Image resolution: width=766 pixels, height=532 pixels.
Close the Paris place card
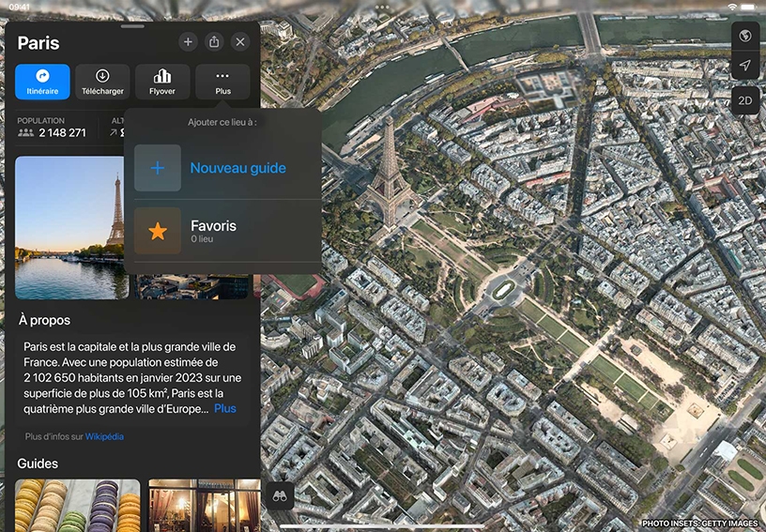240,42
